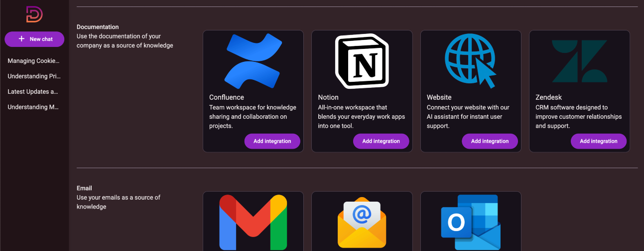Select the Notion card title
The height and width of the screenshot is (251, 644).
tap(328, 97)
